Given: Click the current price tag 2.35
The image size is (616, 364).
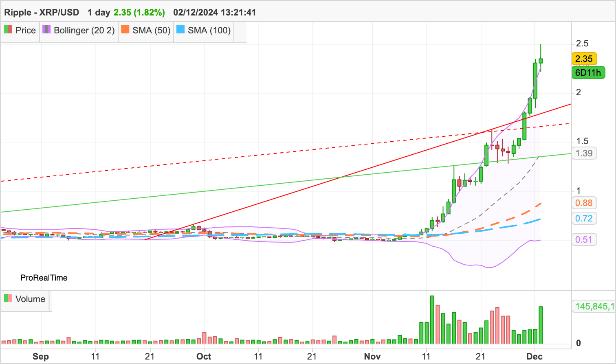Looking at the screenshot, I should [584, 59].
